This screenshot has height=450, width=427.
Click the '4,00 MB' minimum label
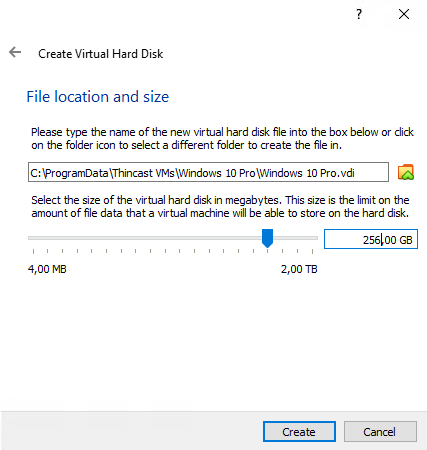[x=47, y=269]
